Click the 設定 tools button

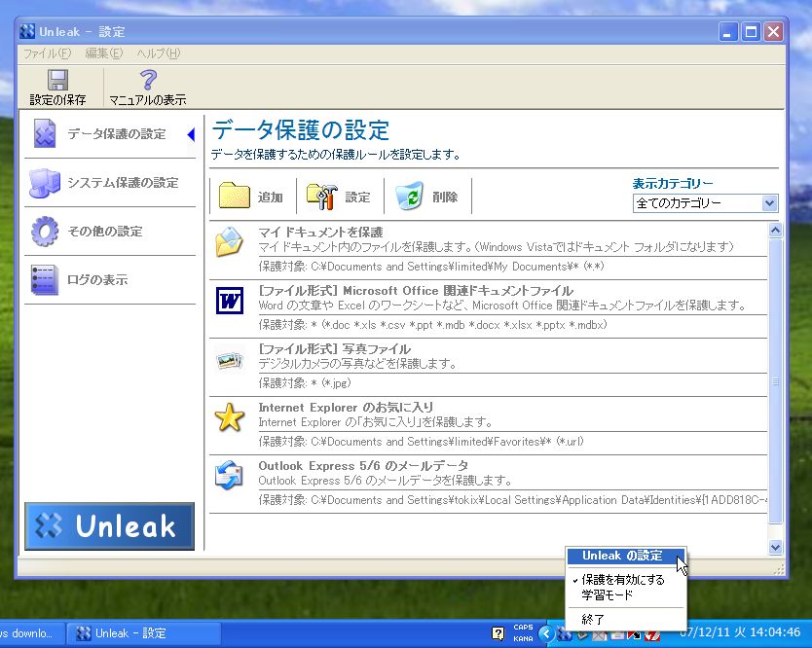coord(340,197)
